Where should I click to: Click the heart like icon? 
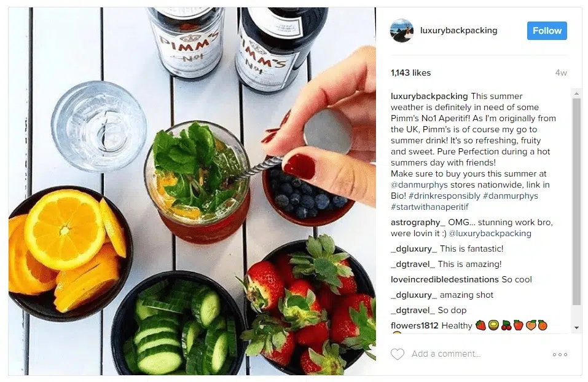coord(398,354)
